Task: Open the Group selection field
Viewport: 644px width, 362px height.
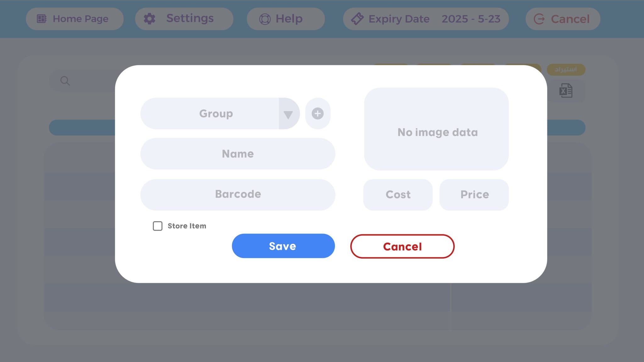Action: 216,113
